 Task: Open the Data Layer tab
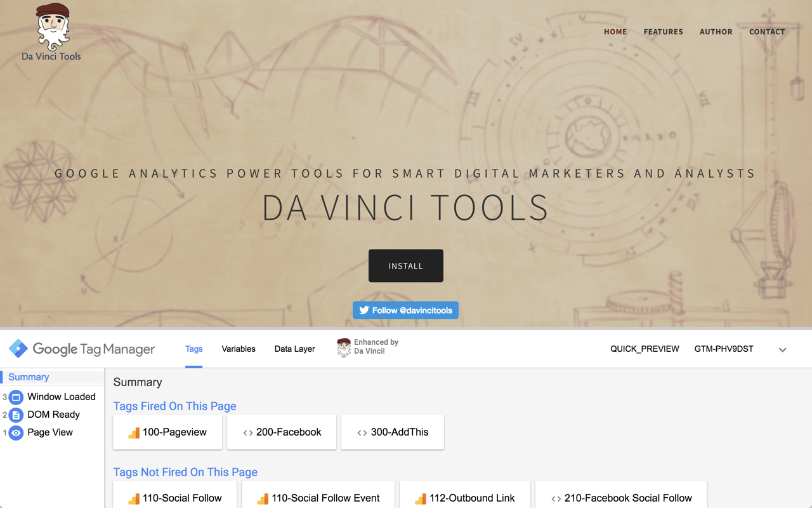point(294,349)
